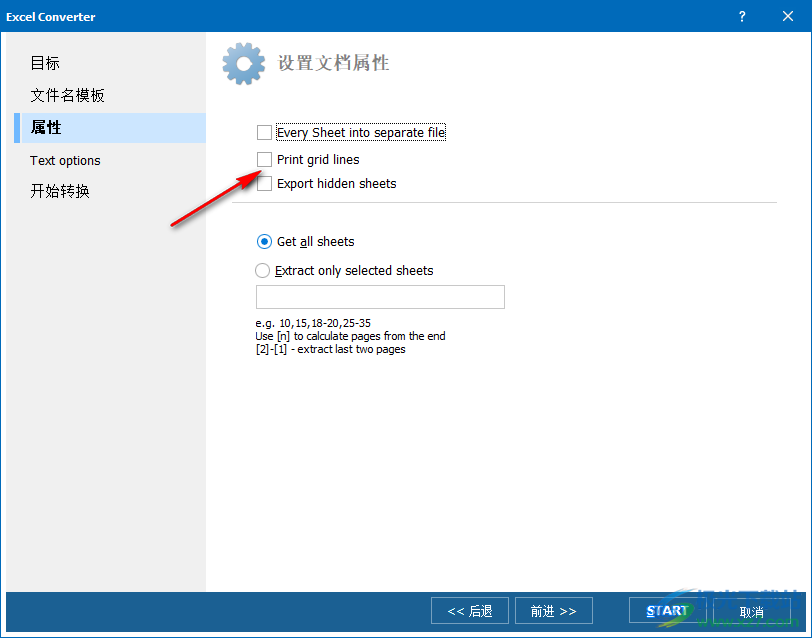Open the 目标 section in sidebar
The width and height of the screenshot is (812, 638).
click(x=45, y=63)
